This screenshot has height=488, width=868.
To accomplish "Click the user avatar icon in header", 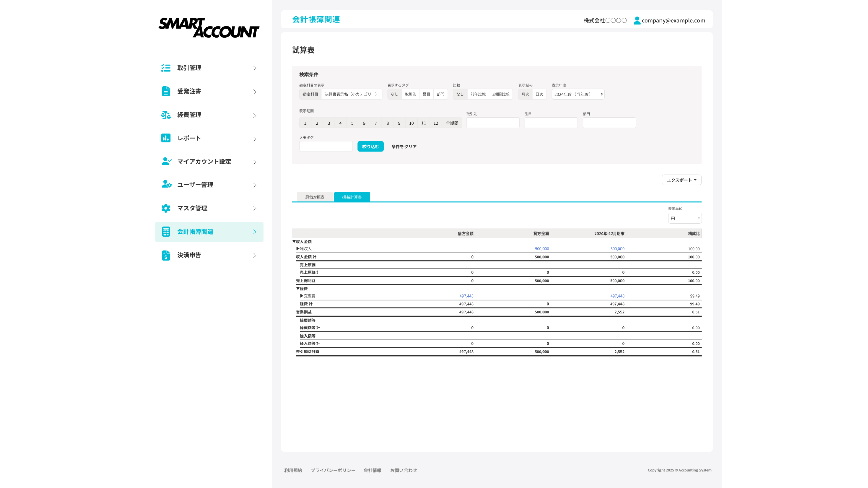I will tap(637, 20).
